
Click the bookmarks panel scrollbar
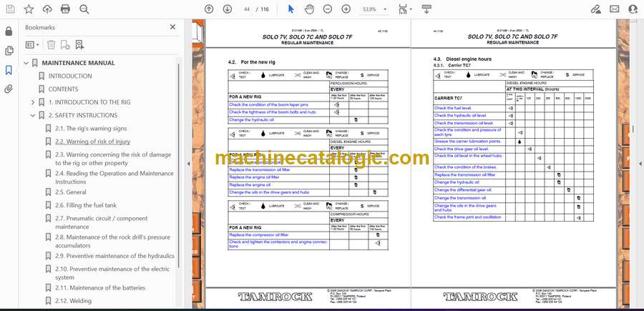[x=179, y=164]
